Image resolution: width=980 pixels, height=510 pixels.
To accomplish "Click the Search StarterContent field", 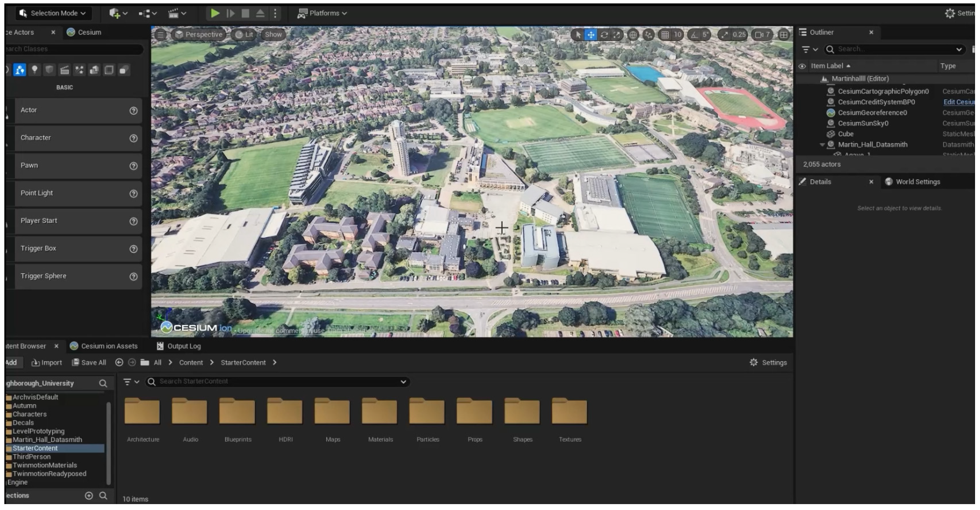I will click(x=278, y=382).
